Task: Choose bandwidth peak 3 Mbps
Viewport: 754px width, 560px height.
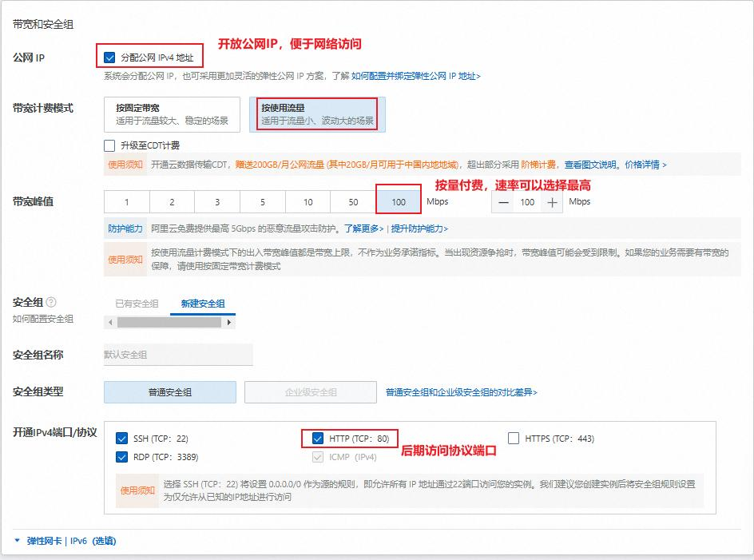Action: (x=217, y=202)
